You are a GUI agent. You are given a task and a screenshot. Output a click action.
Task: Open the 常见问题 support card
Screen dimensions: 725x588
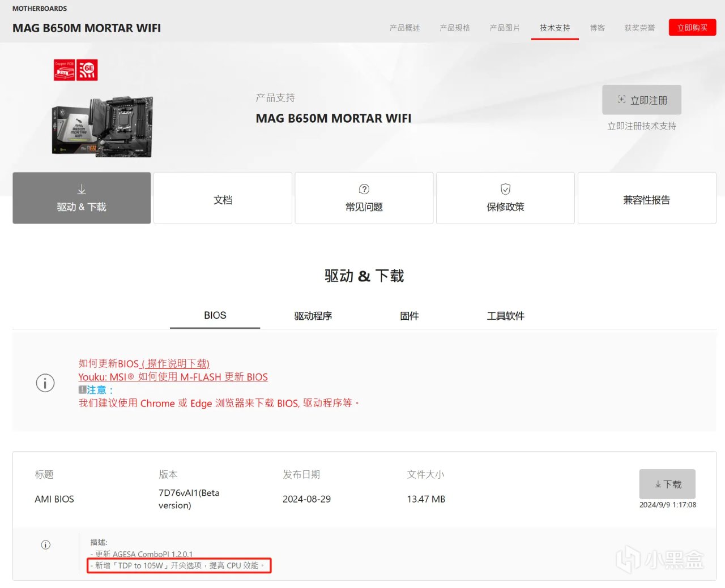coord(364,198)
